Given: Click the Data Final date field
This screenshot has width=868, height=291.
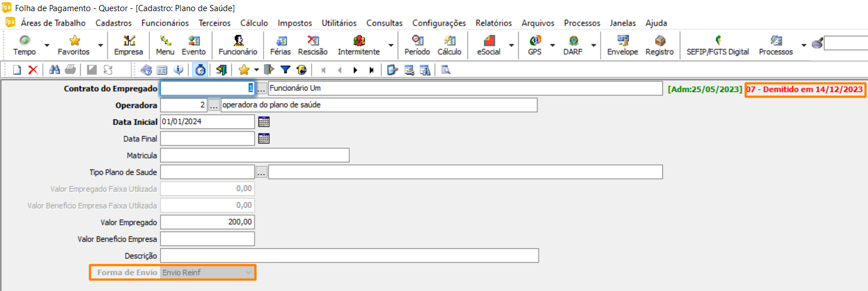Looking at the screenshot, I should point(207,138).
